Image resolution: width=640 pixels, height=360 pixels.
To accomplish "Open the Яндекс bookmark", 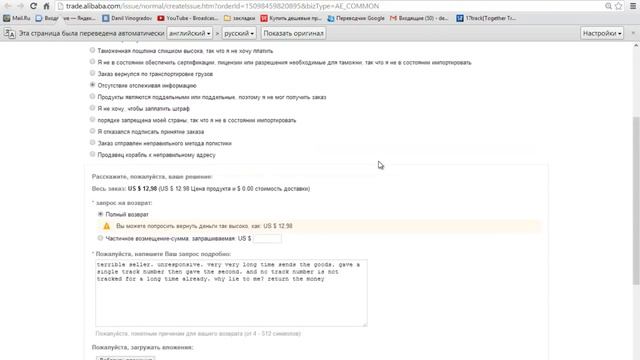I will point(79,18).
